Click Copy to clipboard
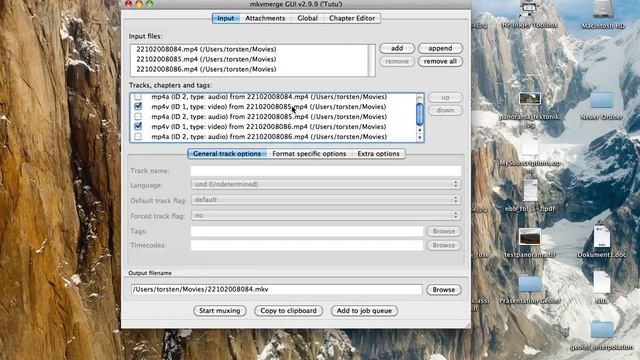This screenshot has height=360, width=640. click(289, 311)
